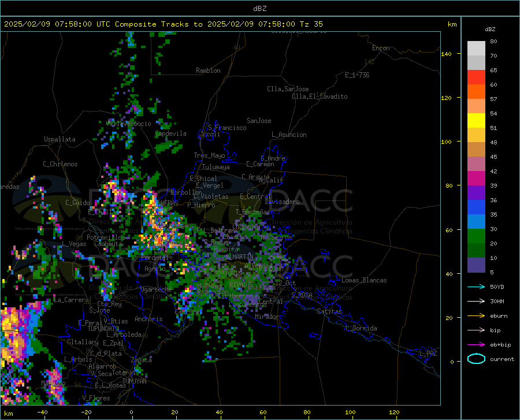This screenshot has height=420, width=520.
Task: Click the dBZ heading above the color bar
Action: point(490,29)
